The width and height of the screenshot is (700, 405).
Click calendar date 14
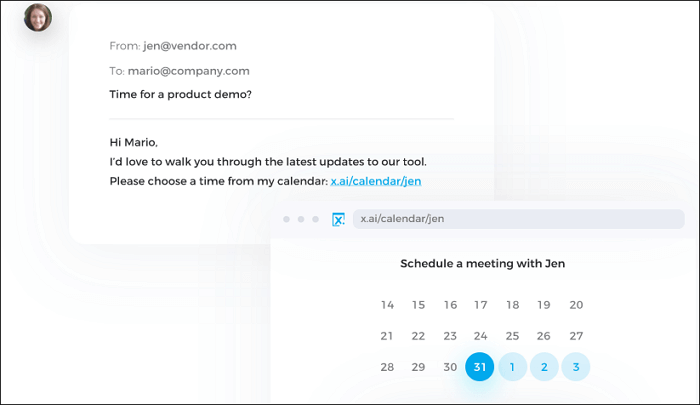pyautogui.click(x=387, y=305)
